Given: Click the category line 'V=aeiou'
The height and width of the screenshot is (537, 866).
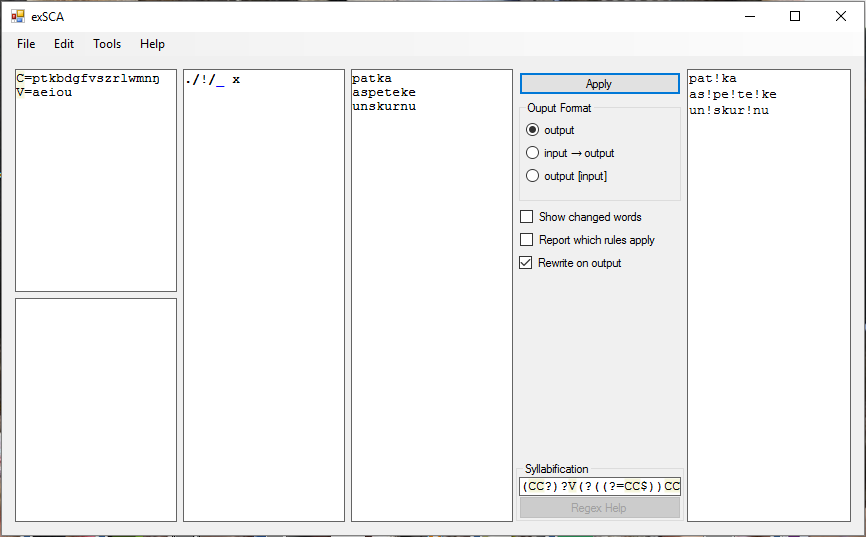Looking at the screenshot, I should 44,92.
